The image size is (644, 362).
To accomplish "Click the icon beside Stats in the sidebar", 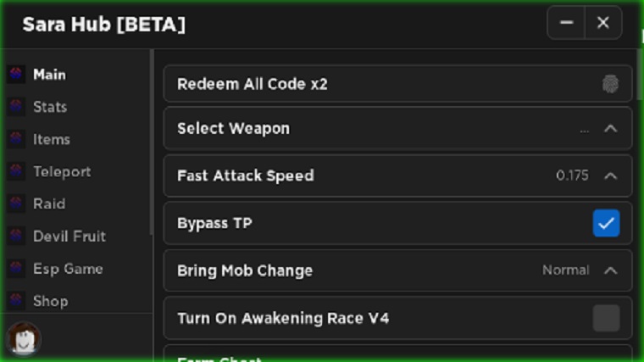I will (x=16, y=107).
